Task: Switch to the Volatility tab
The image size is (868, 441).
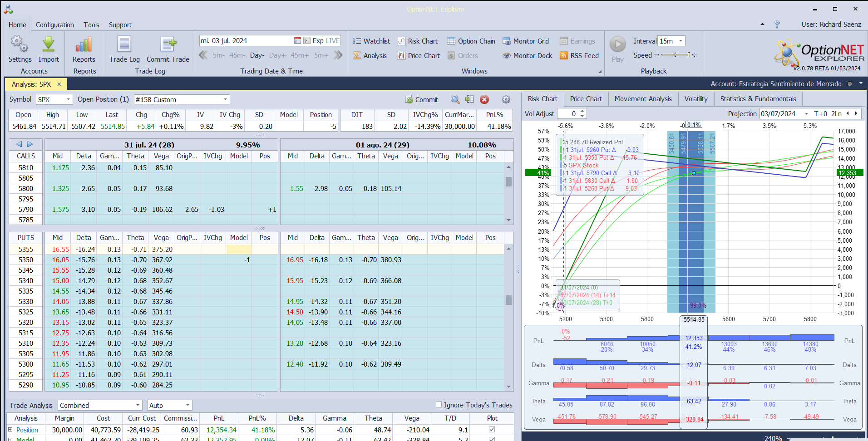Action: tap(696, 99)
